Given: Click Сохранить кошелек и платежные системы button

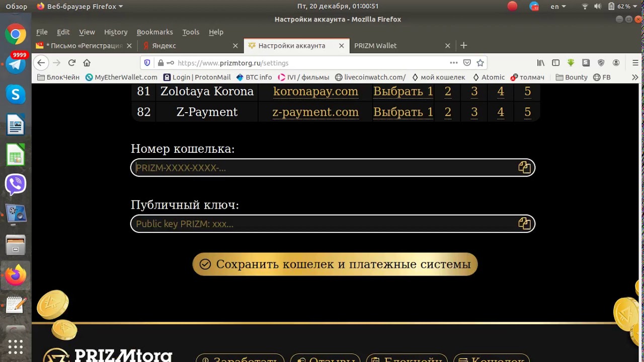Looking at the screenshot, I should point(335,264).
